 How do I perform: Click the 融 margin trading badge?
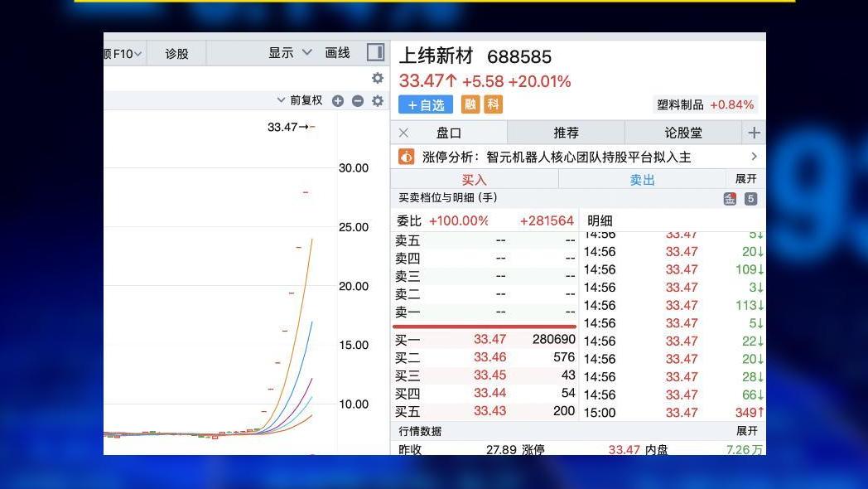[x=470, y=104]
